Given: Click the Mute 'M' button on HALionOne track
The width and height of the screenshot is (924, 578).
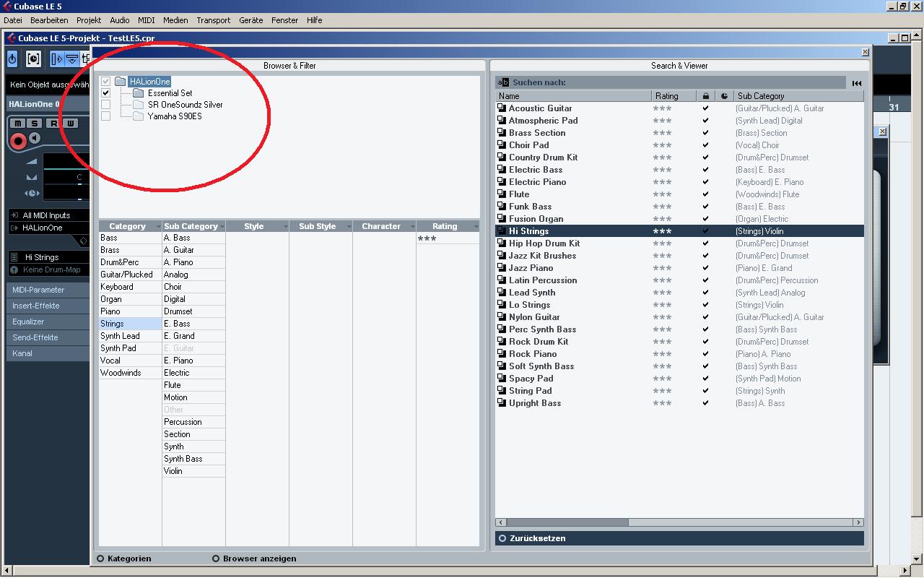Looking at the screenshot, I should [18, 124].
